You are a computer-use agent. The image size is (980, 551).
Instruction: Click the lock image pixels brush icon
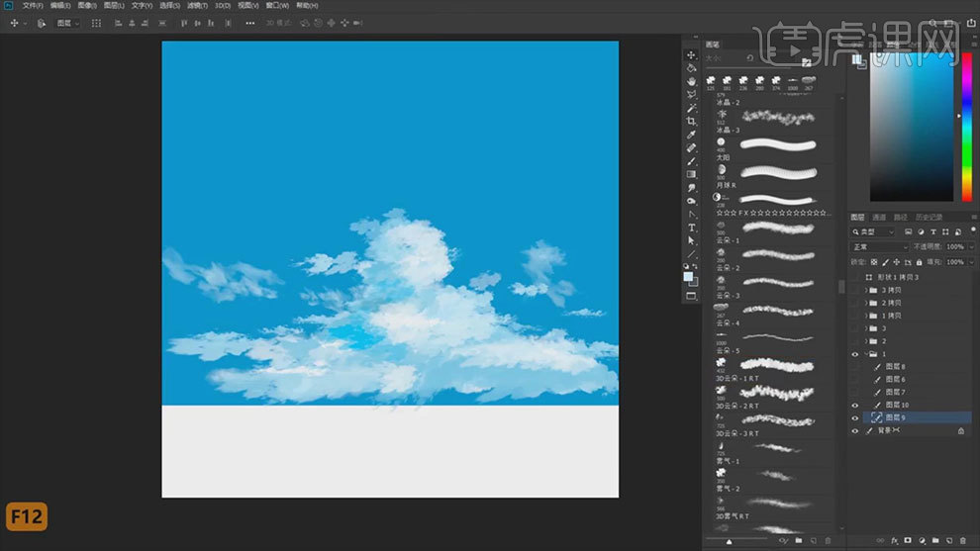coord(885,262)
